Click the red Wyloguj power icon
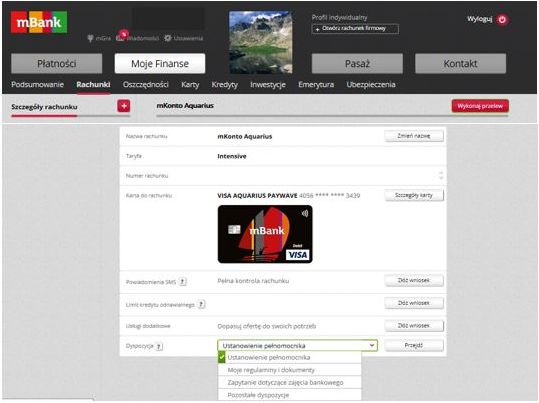Image resolution: width=539 pixels, height=403 pixels. click(502, 20)
